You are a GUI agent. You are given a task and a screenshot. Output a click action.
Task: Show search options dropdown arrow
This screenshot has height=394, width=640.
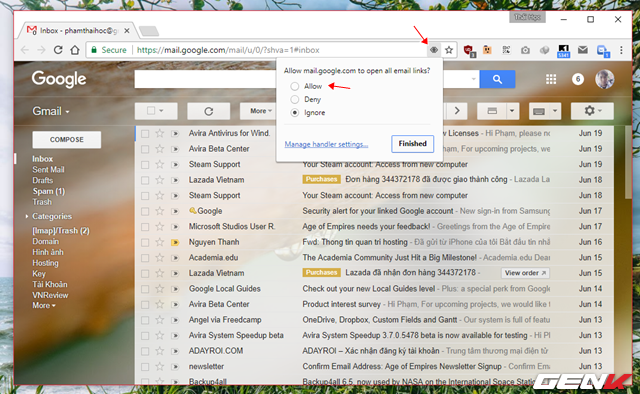[x=473, y=79]
